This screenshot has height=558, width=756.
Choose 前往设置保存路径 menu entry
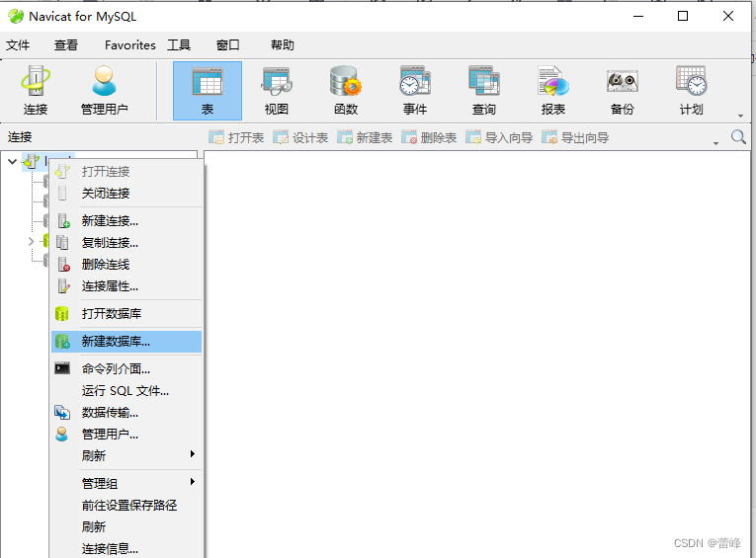[x=126, y=505]
